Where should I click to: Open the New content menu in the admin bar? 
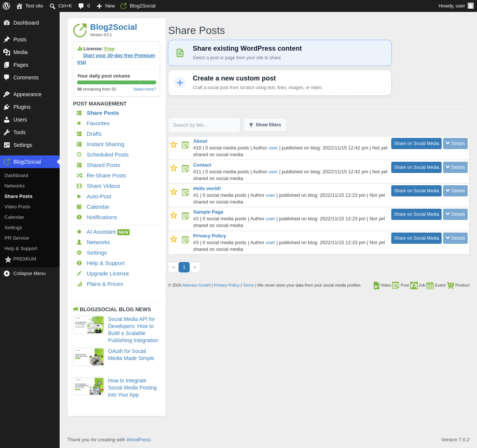[x=106, y=6]
